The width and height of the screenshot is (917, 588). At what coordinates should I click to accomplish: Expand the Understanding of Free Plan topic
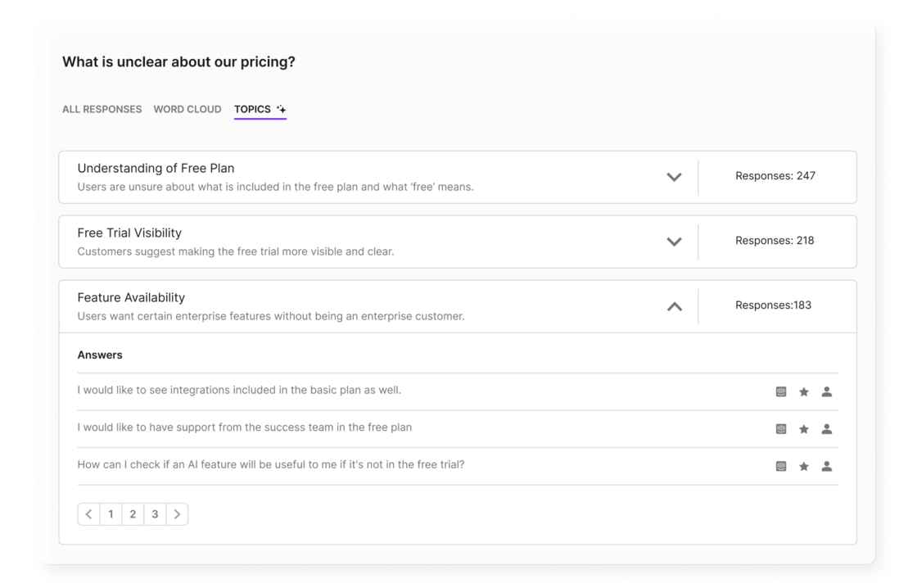674,176
